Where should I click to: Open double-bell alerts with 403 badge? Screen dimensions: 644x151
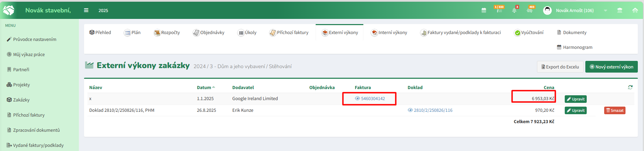coord(530,9)
